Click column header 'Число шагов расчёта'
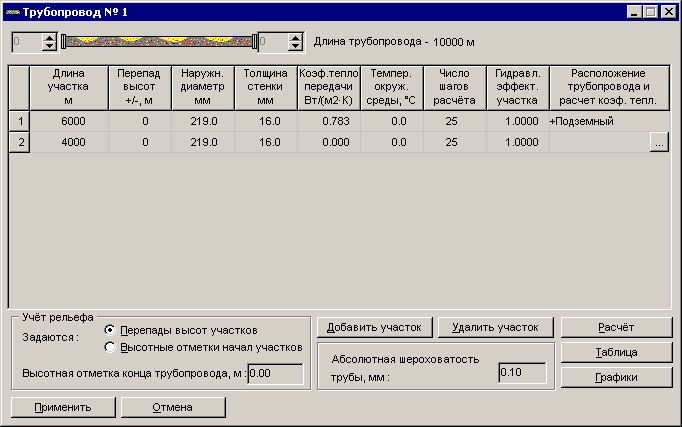 coord(455,87)
